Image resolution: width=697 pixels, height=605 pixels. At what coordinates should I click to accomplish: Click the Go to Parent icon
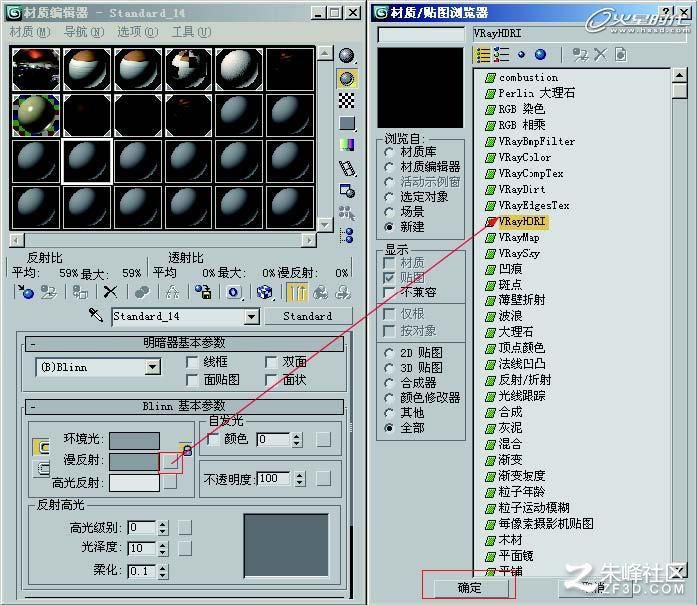tap(320, 292)
